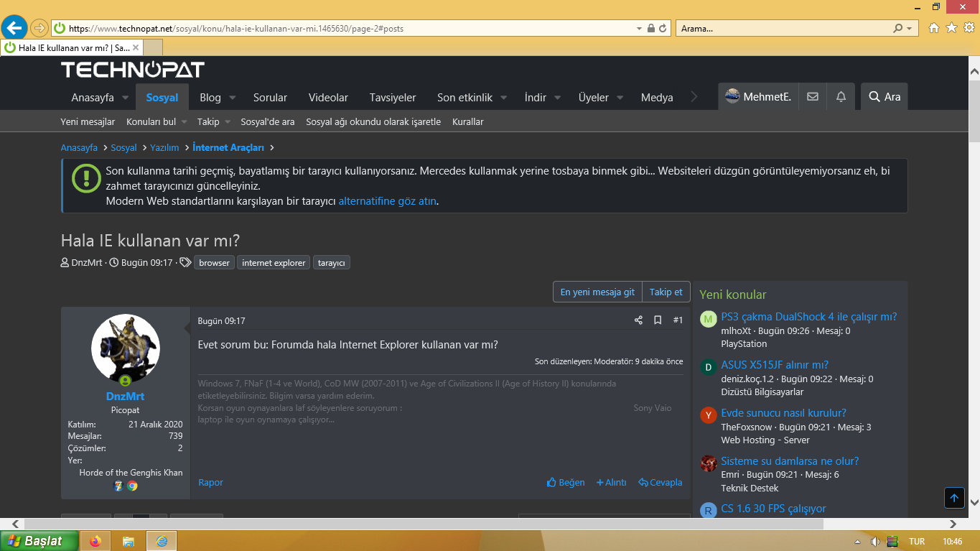
Task: Open the inbox envelope icon
Action: [813, 96]
